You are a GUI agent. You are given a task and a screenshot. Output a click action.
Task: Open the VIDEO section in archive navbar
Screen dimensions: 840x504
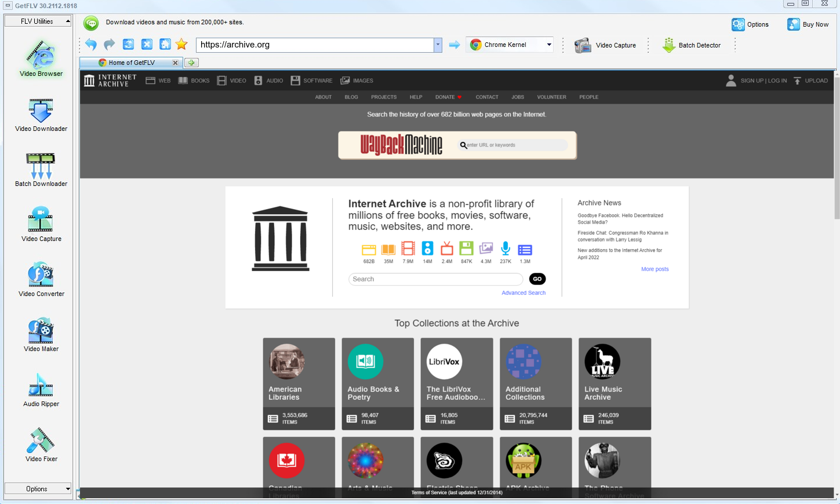tap(231, 81)
